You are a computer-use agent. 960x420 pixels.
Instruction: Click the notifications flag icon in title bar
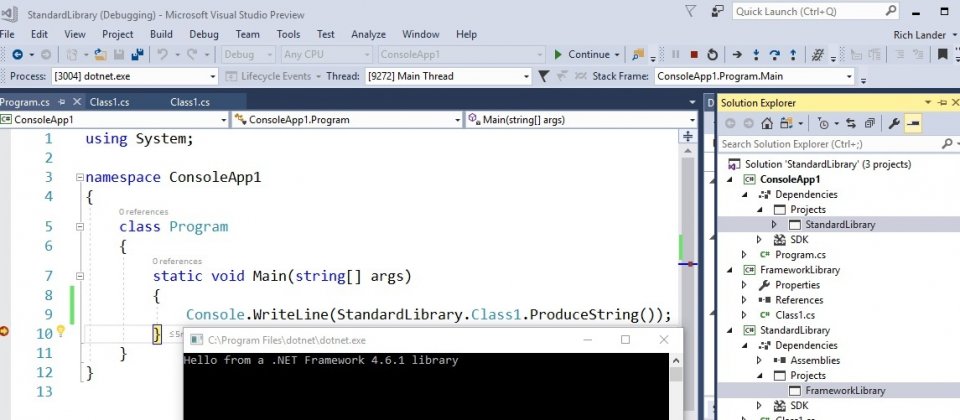(691, 11)
